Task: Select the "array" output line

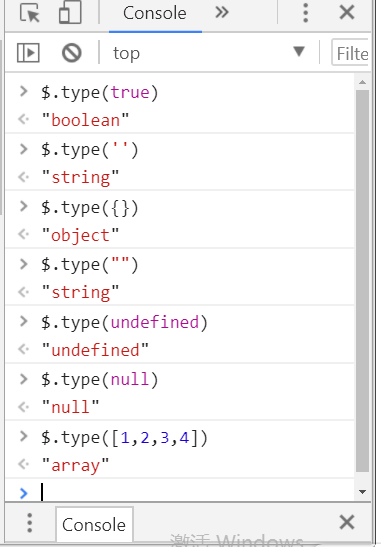Action: tap(75, 465)
